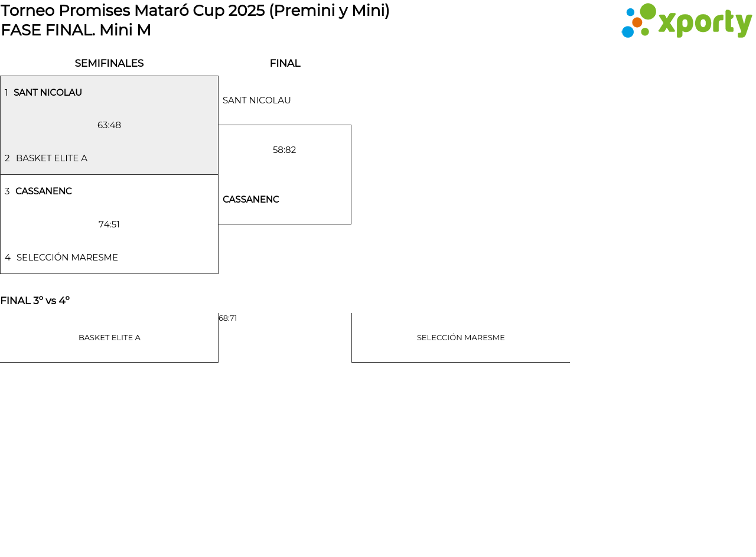Click the FINAL column header above the bracket

[x=285, y=63]
